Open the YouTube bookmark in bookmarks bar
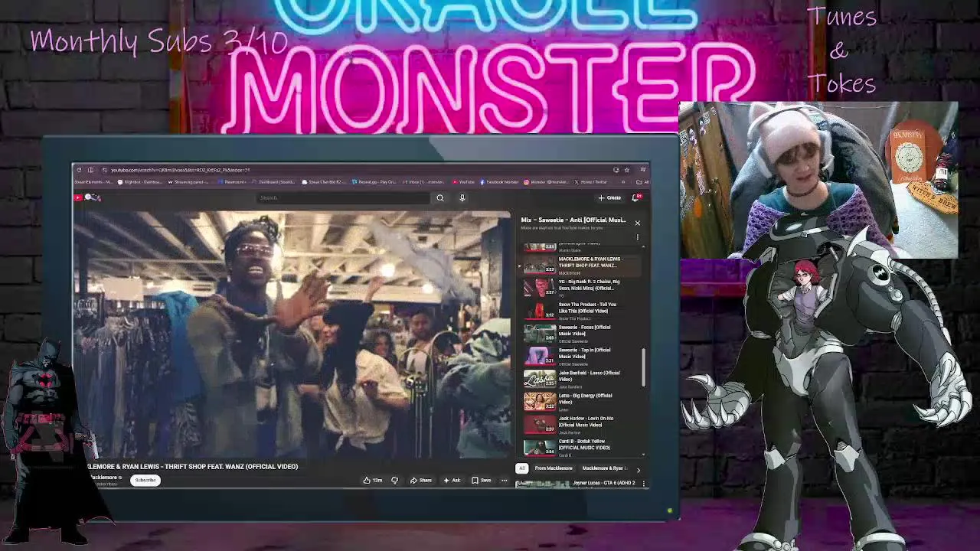Screen dimensions: 980x551 point(463,181)
